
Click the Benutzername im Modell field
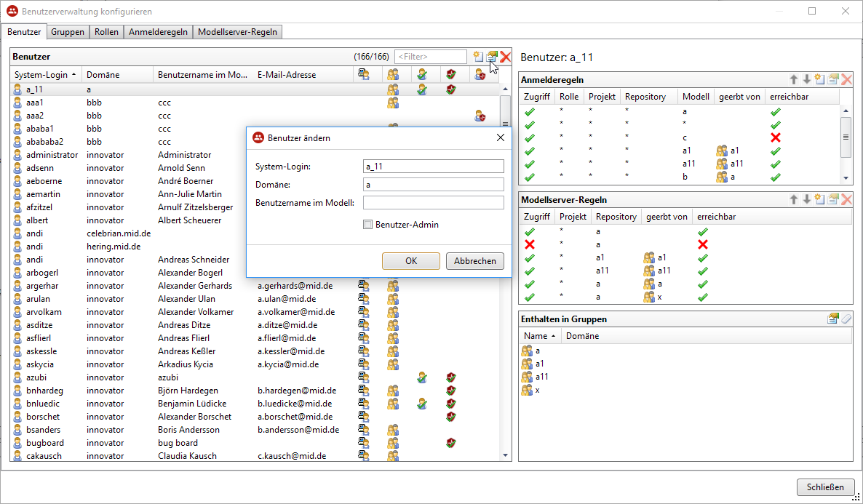(434, 202)
